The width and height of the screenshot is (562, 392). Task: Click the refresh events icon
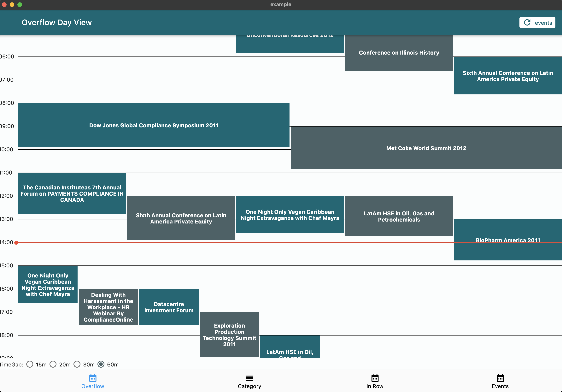click(x=527, y=22)
